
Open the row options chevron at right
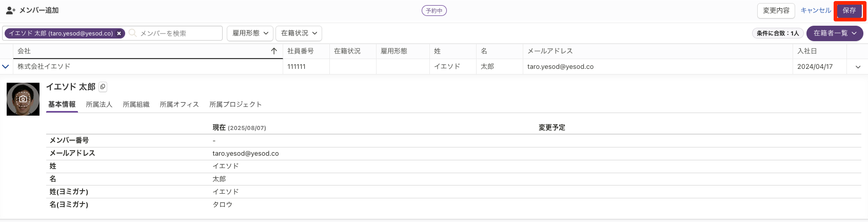858,67
